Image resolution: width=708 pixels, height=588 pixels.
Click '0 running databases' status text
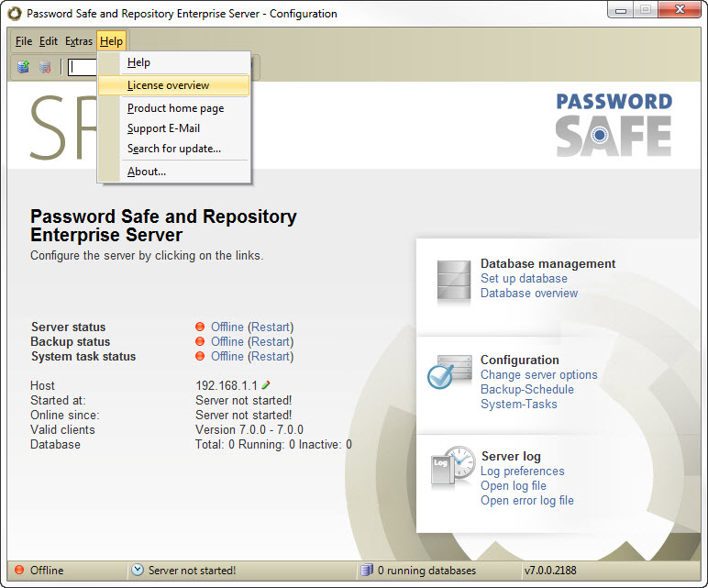[426, 571]
